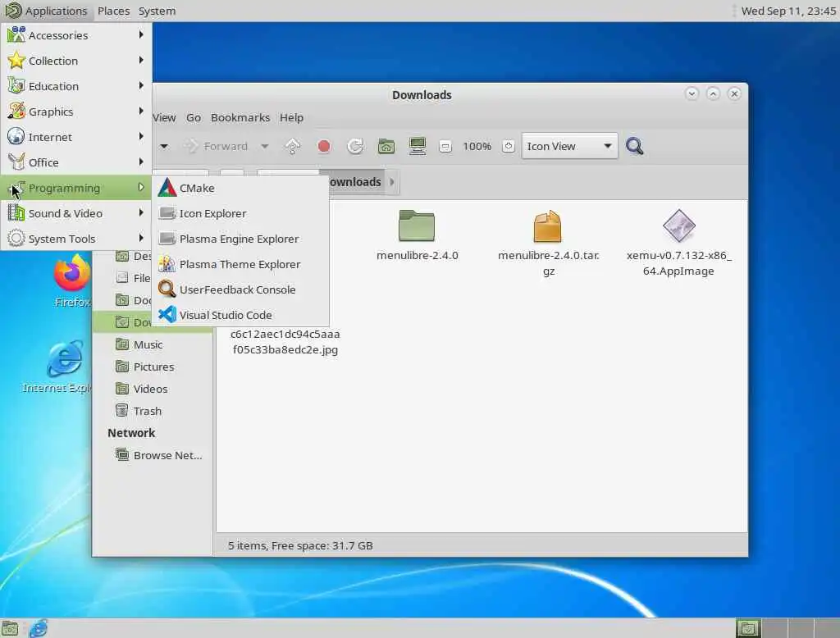The height and width of the screenshot is (638, 840).
Task: Click the Internet globe category icon
Action: click(16, 137)
